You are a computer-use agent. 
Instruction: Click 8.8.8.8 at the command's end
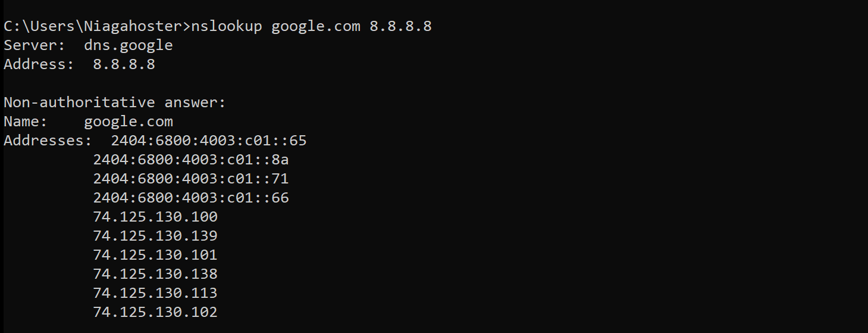(x=400, y=27)
